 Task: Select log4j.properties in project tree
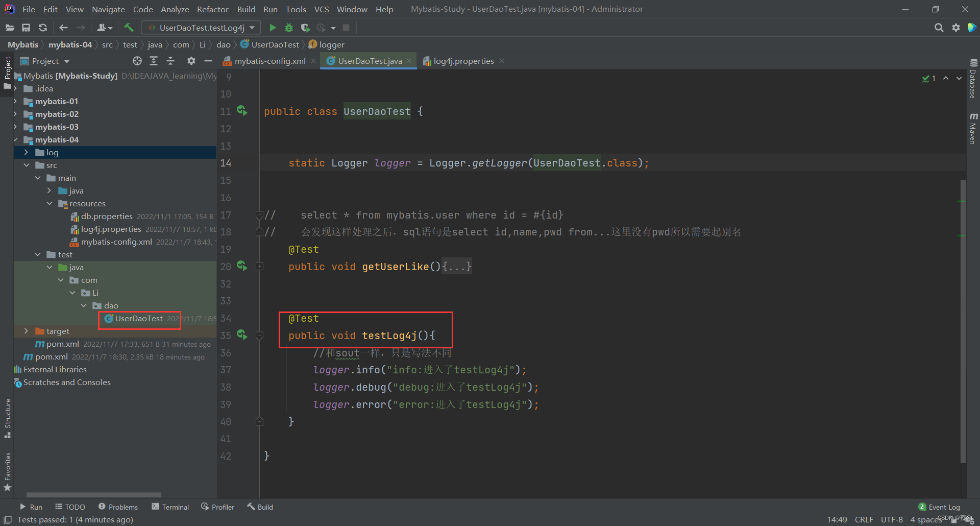[x=111, y=229]
